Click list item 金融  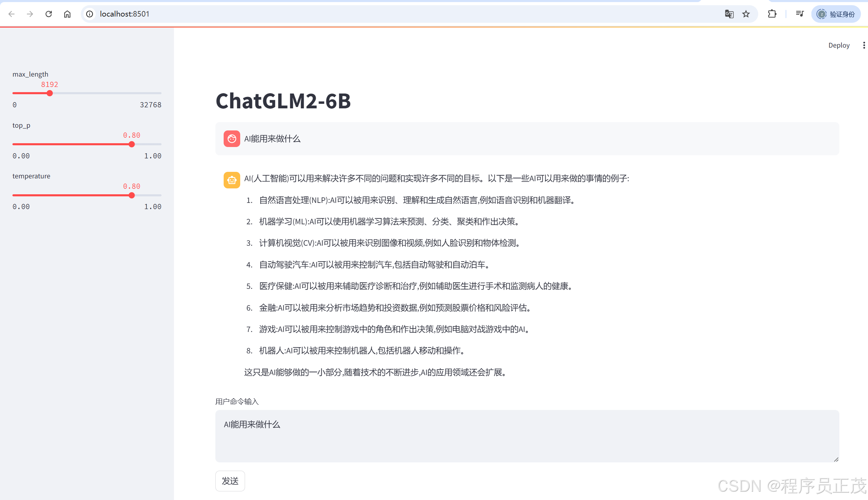(395, 308)
